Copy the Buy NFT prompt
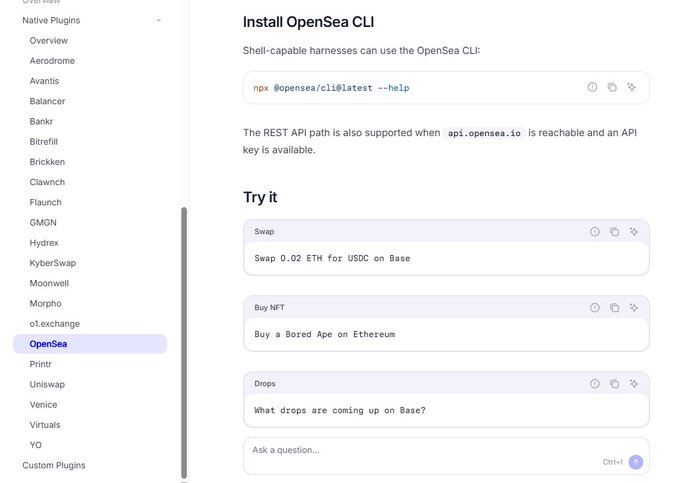The width and height of the screenshot is (680, 483). coord(615,307)
